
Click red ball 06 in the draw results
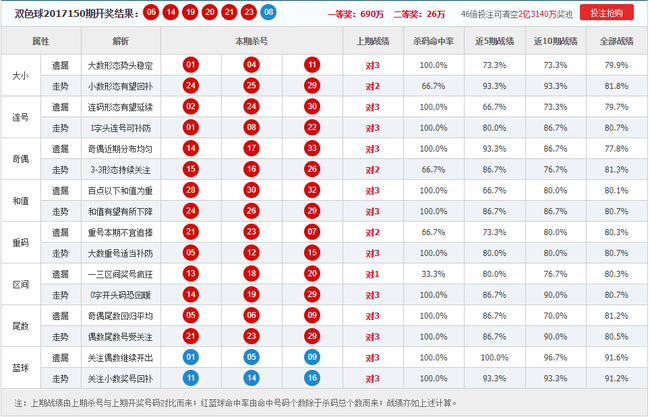pos(151,12)
